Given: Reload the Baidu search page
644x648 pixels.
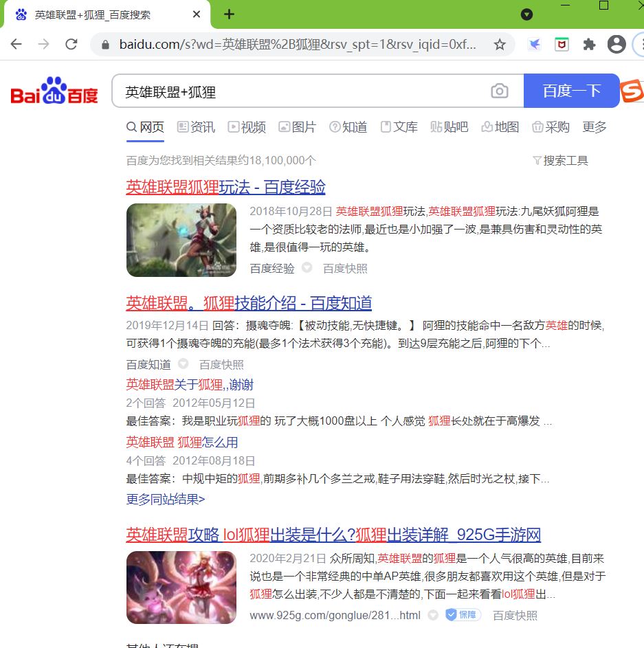Looking at the screenshot, I should pyautogui.click(x=71, y=44).
